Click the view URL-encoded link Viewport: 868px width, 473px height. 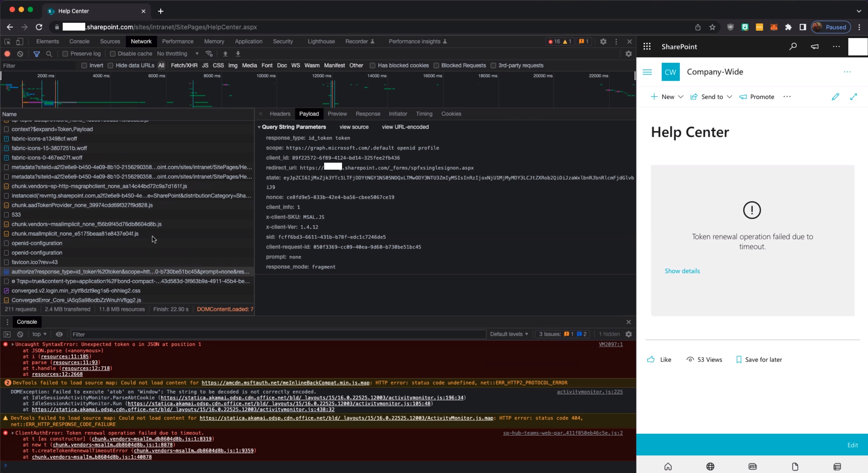pyautogui.click(x=405, y=127)
